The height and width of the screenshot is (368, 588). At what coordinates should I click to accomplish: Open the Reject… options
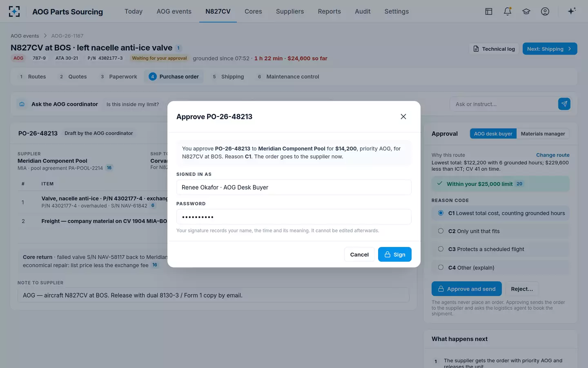coord(522,289)
